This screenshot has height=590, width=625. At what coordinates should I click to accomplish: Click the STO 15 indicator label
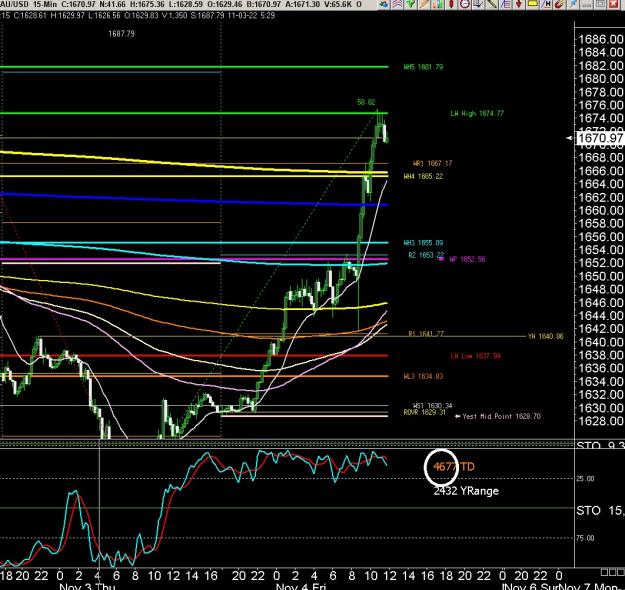(600, 510)
